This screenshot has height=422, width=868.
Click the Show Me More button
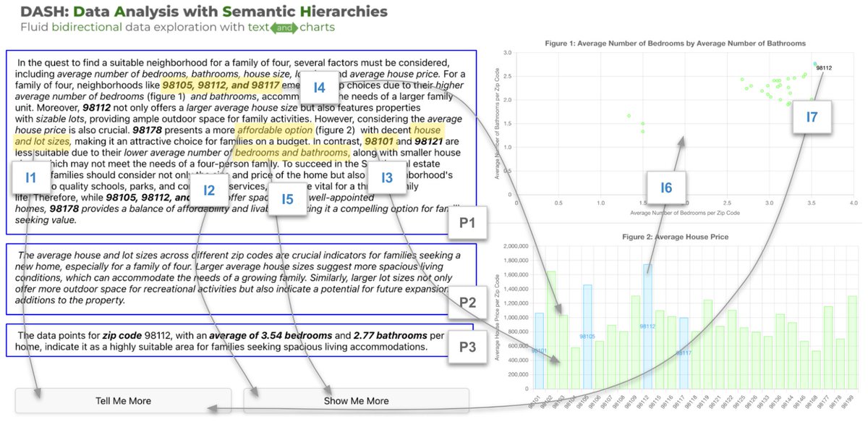357,400
